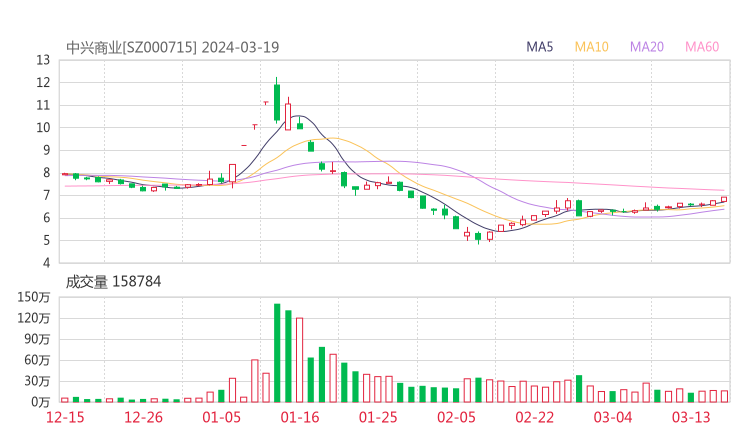The image size is (740, 440).
Task: Click the 01-05 date axis label
Action: (x=221, y=417)
